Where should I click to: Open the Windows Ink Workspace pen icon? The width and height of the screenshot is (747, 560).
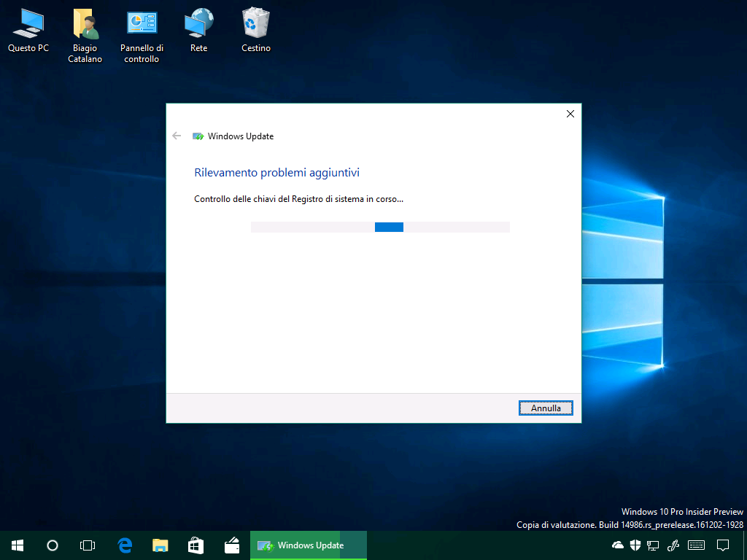click(x=673, y=545)
